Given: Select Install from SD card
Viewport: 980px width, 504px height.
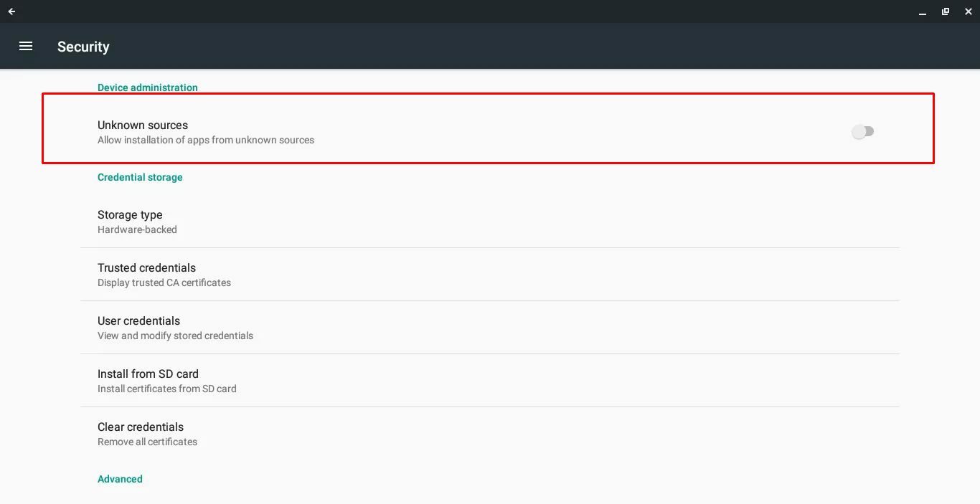Looking at the screenshot, I should coord(489,381).
